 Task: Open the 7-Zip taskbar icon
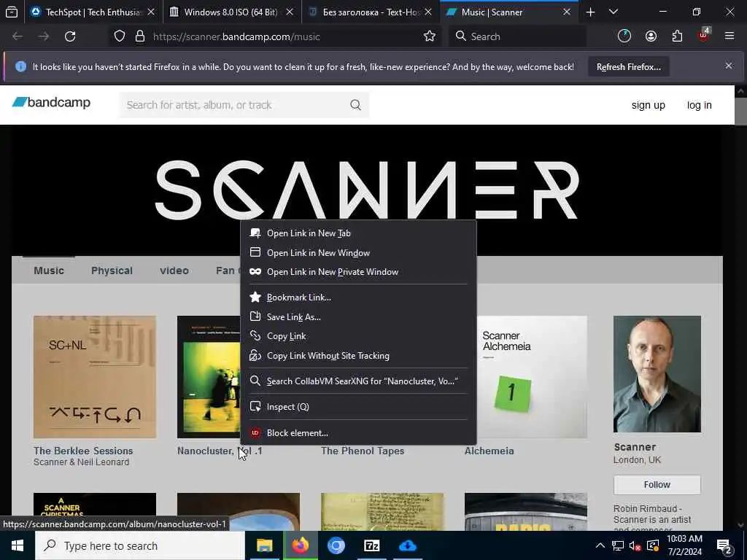click(371, 545)
